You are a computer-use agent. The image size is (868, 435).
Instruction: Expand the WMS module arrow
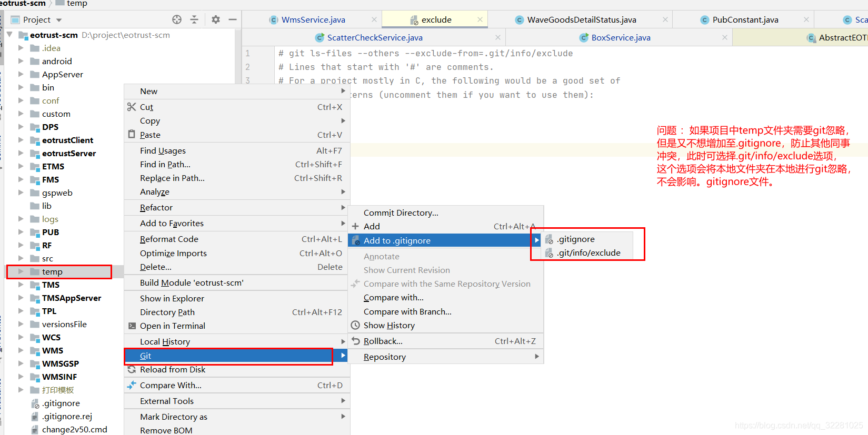coord(21,350)
